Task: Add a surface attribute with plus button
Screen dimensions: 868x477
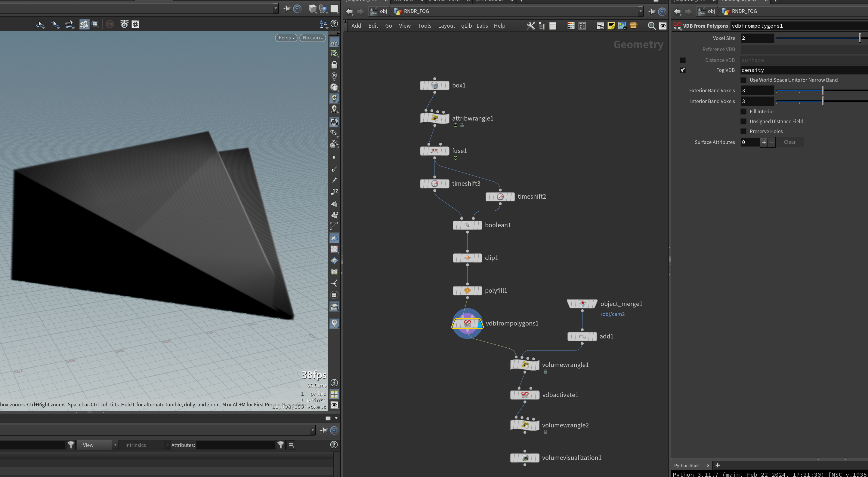Action: pos(764,142)
